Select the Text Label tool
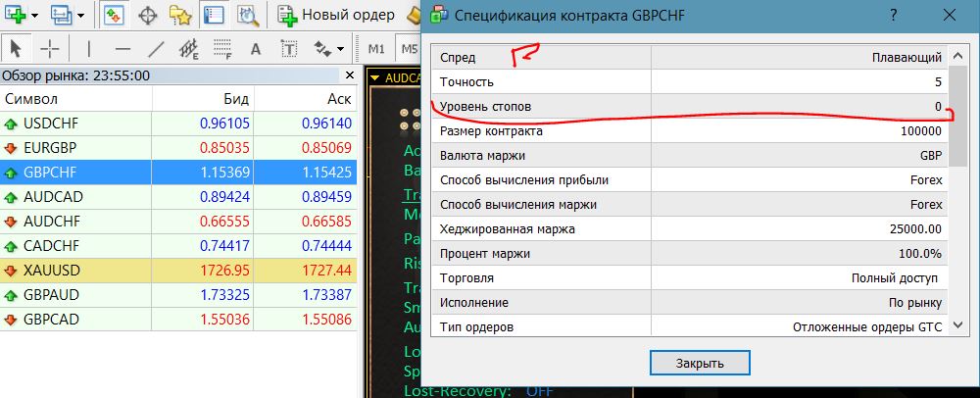This screenshot has width=980, height=398. click(289, 49)
